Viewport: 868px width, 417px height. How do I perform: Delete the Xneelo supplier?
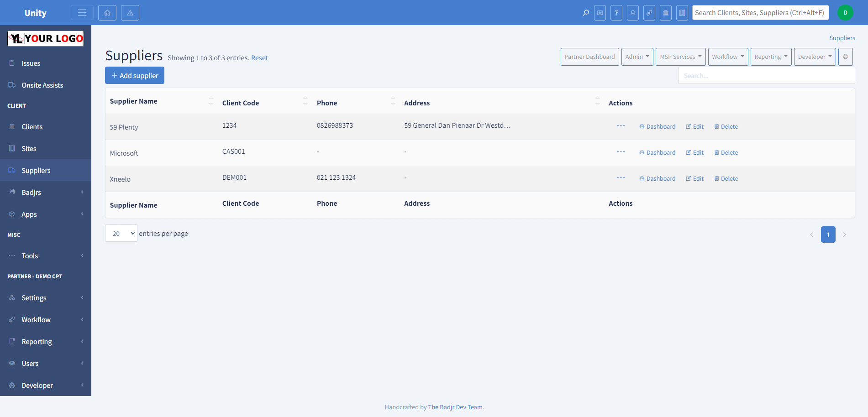(726, 179)
